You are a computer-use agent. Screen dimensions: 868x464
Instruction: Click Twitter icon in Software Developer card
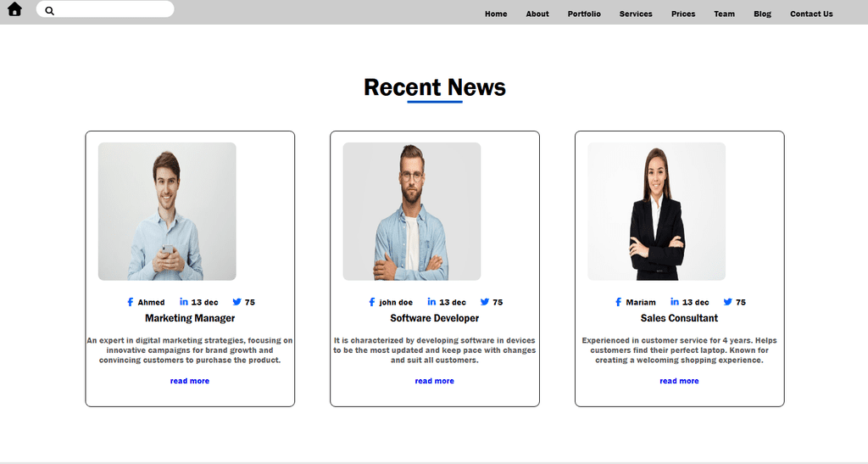pyautogui.click(x=485, y=302)
